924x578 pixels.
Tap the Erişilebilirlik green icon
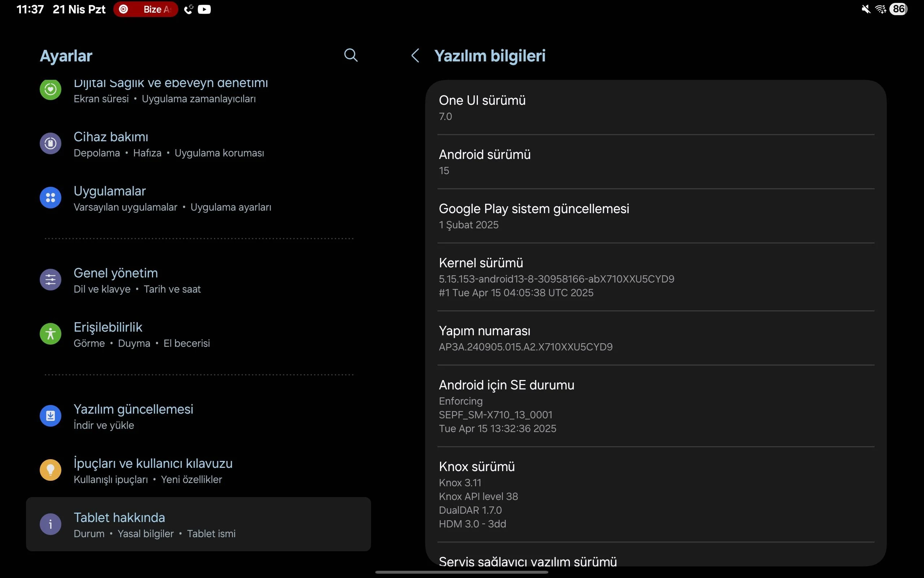51,334
